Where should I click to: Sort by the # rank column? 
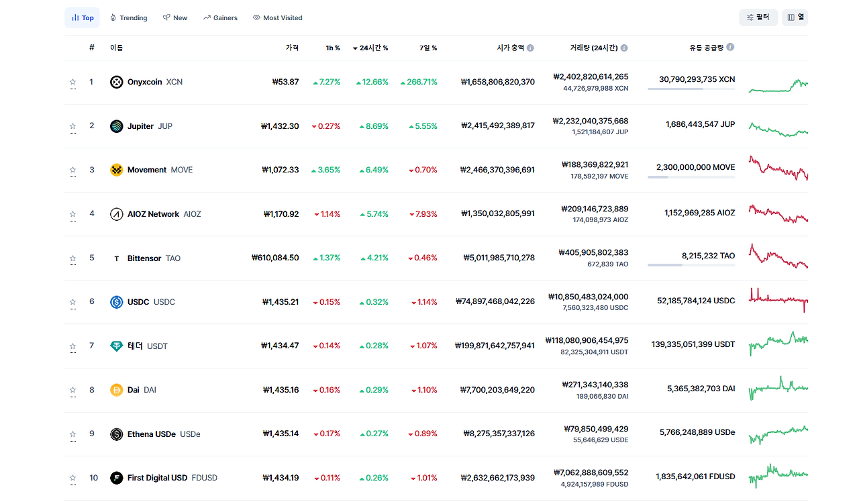click(x=92, y=48)
